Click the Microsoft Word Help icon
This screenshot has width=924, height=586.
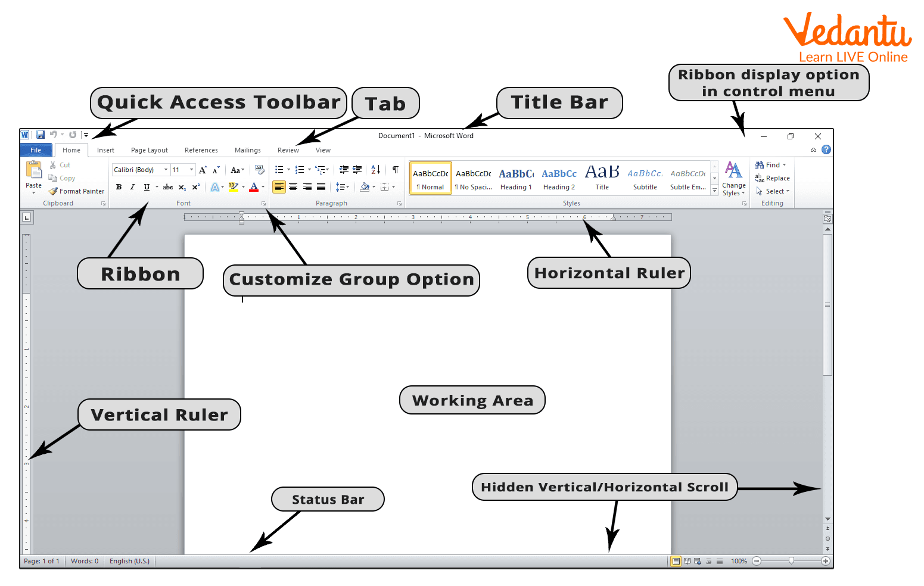point(826,150)
